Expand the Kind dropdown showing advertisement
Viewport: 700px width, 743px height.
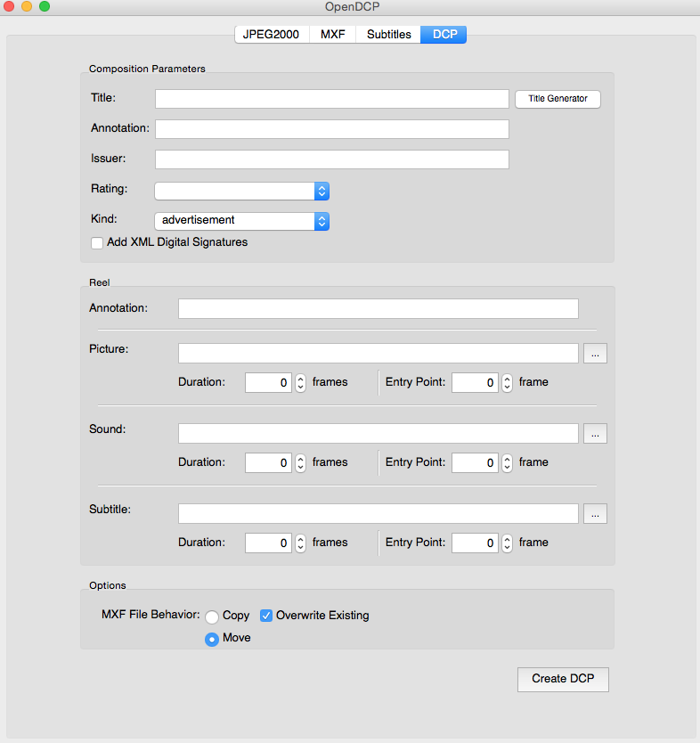pyautogui.click(x=241, y=220)
